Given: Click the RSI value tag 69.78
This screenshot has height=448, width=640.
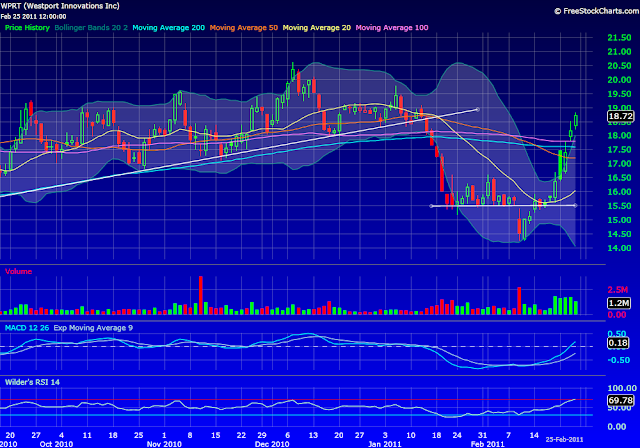Looking at the screenshot, I should (x=620, y=400).
